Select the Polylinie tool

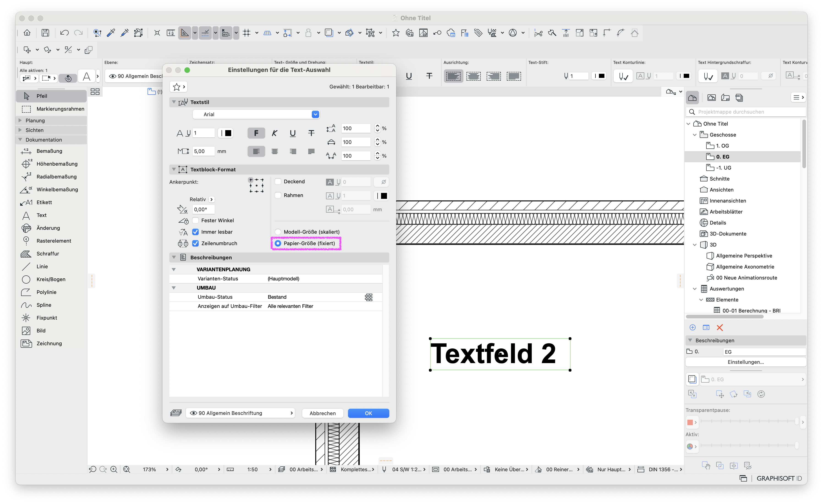pyautogui.click(x=51, y=292)
